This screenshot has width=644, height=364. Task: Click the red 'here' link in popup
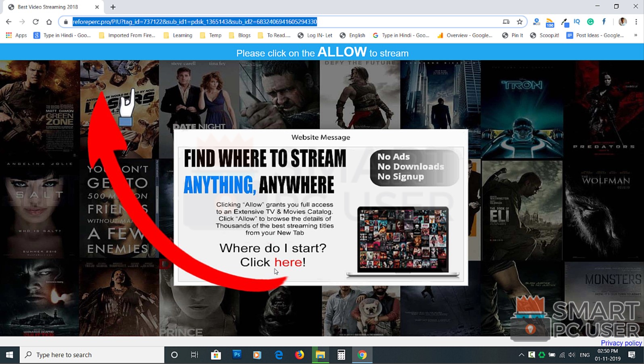(x=288, y=262)
